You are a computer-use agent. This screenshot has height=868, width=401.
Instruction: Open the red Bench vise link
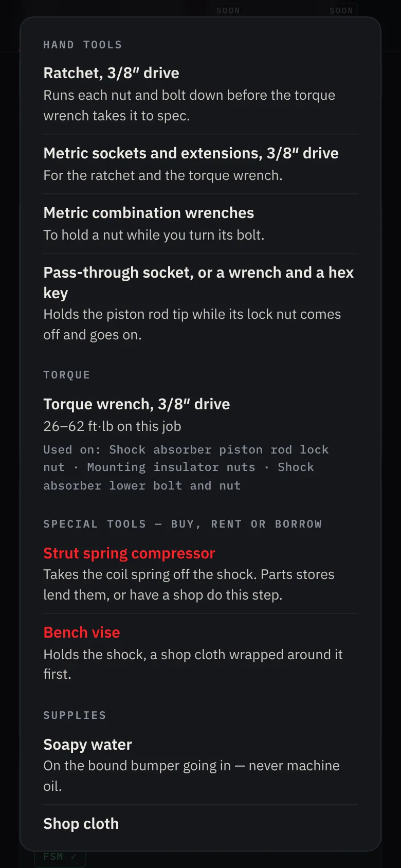tap(81, 632)
